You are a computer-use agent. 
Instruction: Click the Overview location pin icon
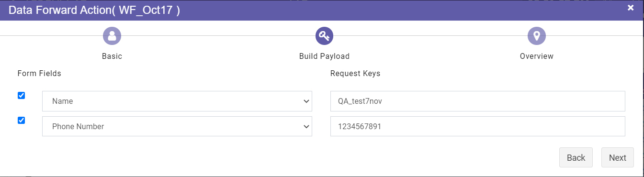[x=537, y=36]
